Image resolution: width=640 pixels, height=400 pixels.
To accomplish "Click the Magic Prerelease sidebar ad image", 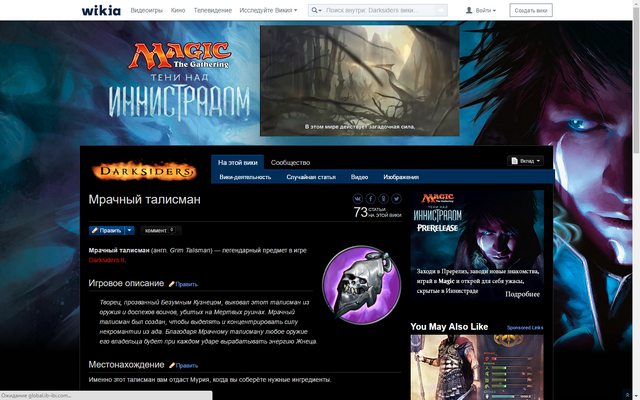I will (477, 246).
